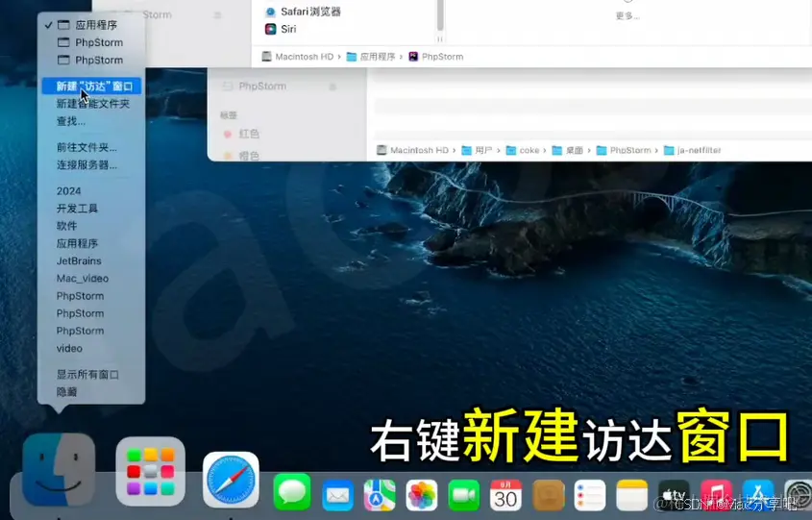812x520 pixels.
Task: Click coke folder in the lower path bar
Action: [x=523, y=150]
